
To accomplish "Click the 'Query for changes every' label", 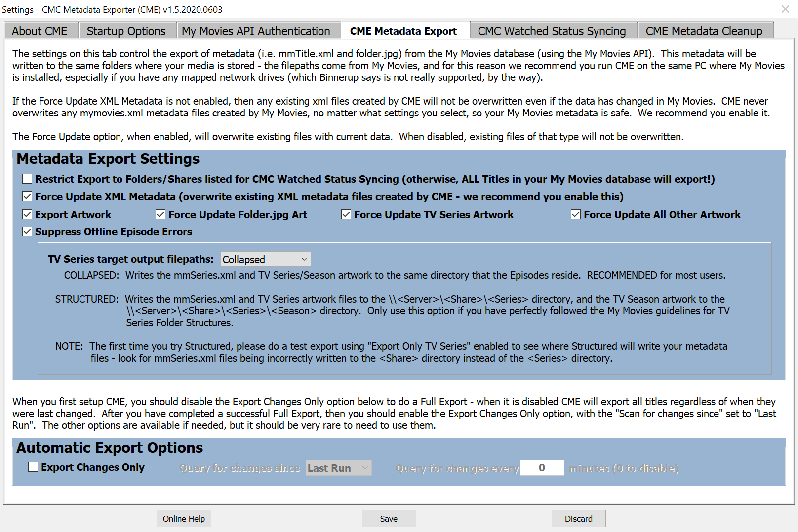I will click(457, 468).
